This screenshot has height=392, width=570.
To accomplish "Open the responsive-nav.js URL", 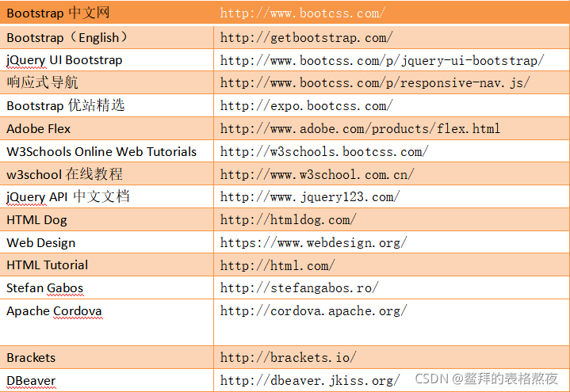I will click(375, 83).
